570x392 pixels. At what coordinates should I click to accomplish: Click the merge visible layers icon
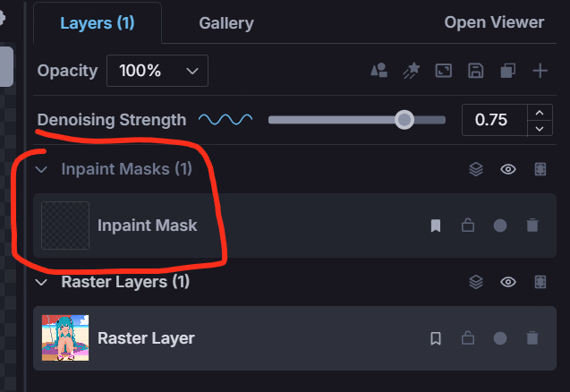508,71
